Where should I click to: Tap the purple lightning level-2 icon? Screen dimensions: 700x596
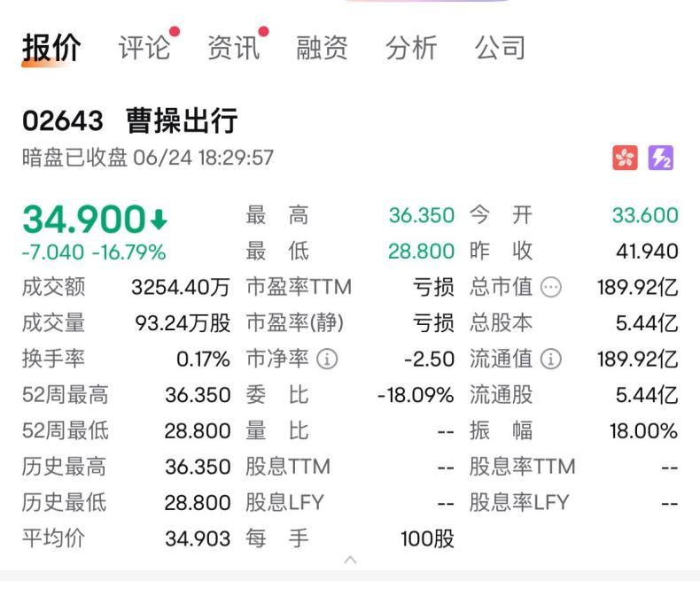661,158
